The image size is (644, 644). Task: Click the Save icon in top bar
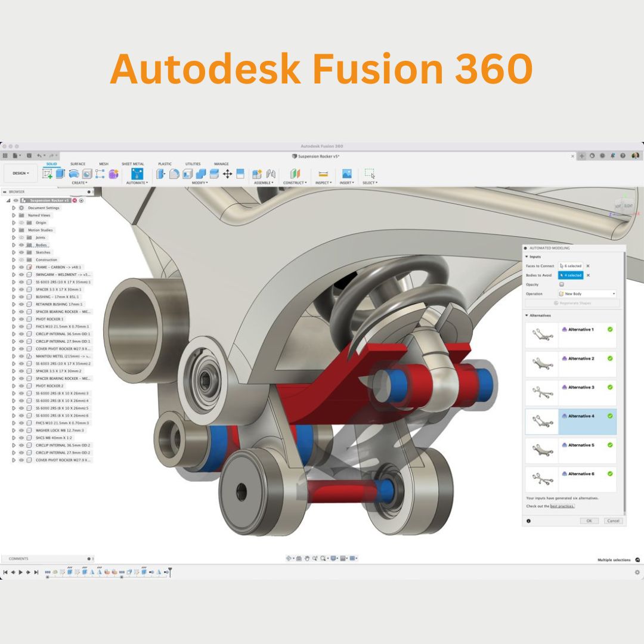tap(29, 156)
